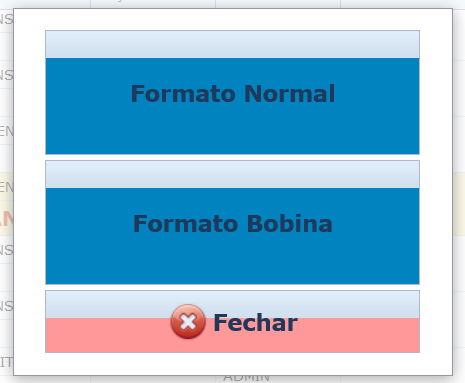Click the "Fechar" text label
The image size is (465, 383).
click(x=255, y=323)
